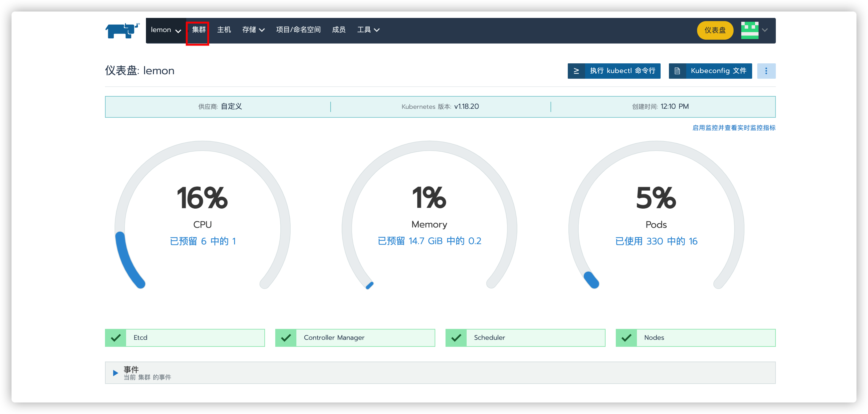Expand the 存储 dropdown menu
The height and width of the screenshot is (414, 868).
[253, 30]
